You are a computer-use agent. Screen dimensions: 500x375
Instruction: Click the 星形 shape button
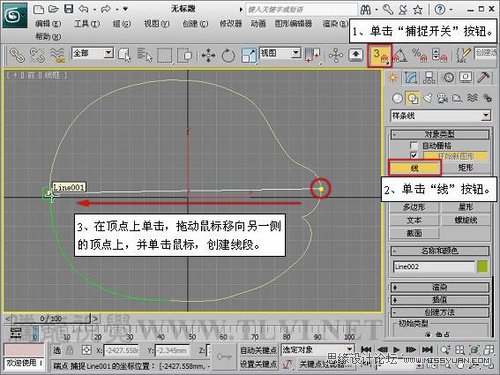pos(466,207)
